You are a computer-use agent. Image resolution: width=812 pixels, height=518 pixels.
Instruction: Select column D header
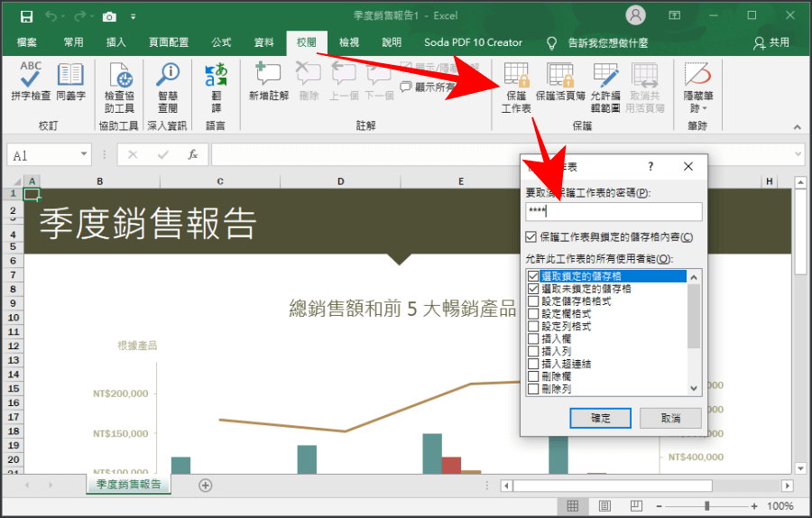click(340, 181)
